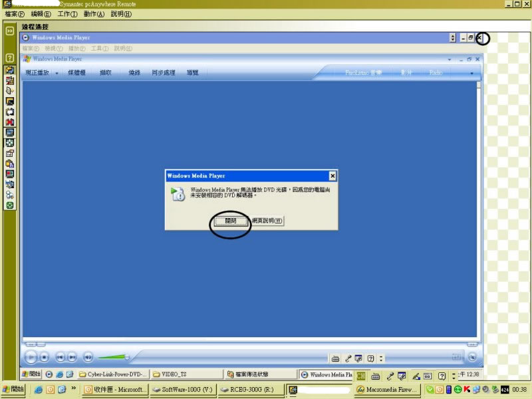Image resolution: width=532 pixels, height=399 pixels.
Task: Click the green circular tray icon
Action: click(458, 390)
